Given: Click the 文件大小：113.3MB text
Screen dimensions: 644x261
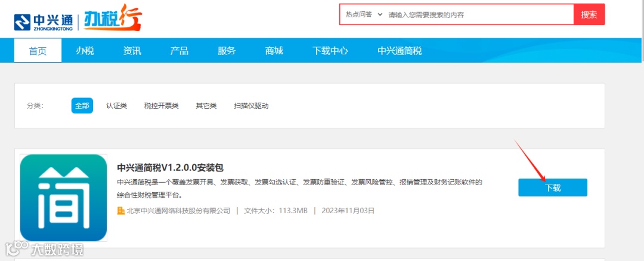Looking at the screenshot, I should pyautogui.click(x=275, y=211).
